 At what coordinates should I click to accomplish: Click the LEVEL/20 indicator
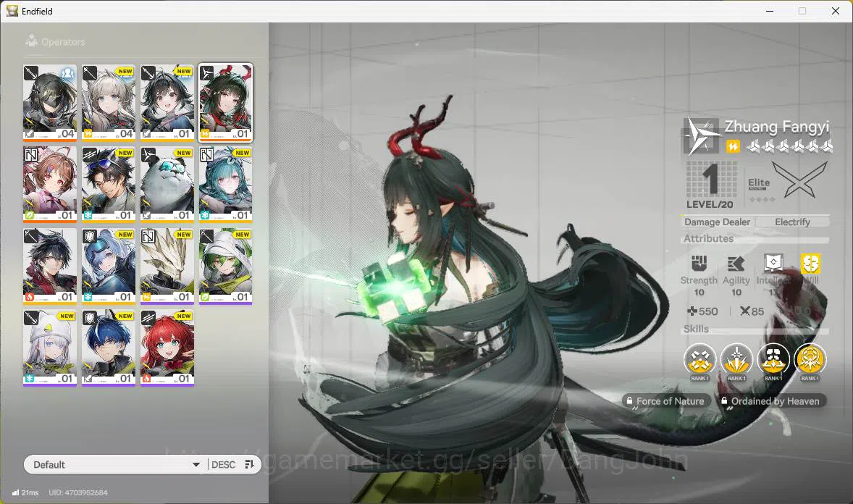[x=710, y=205]
